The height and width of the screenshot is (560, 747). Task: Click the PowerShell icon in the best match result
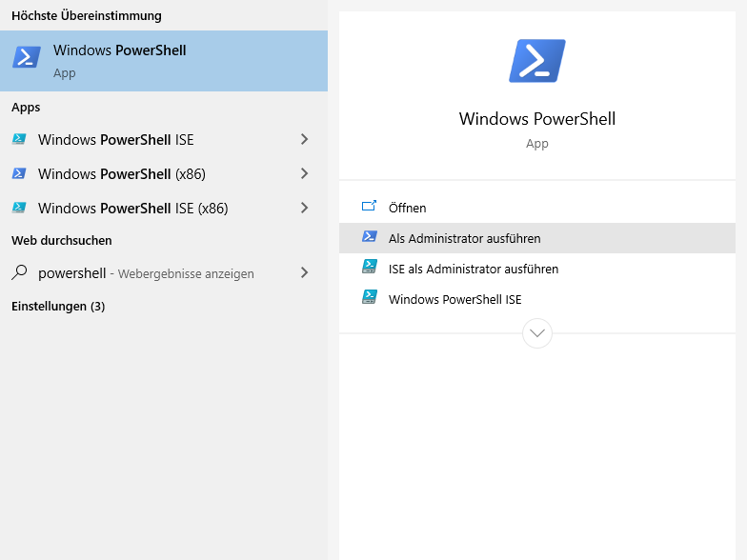27,57
